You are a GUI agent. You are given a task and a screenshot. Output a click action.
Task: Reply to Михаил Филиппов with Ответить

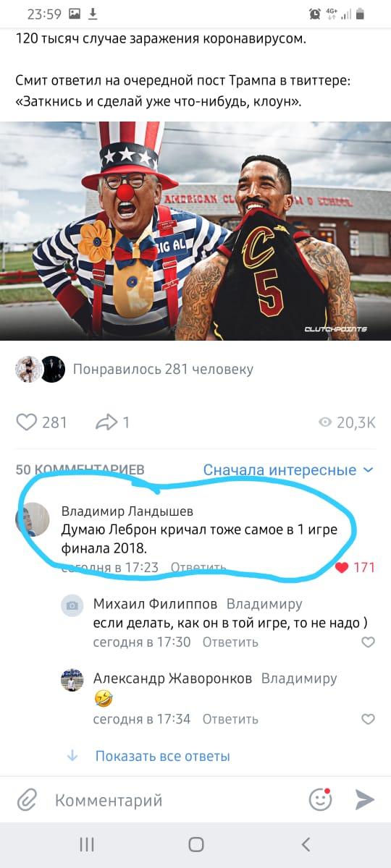230,642
